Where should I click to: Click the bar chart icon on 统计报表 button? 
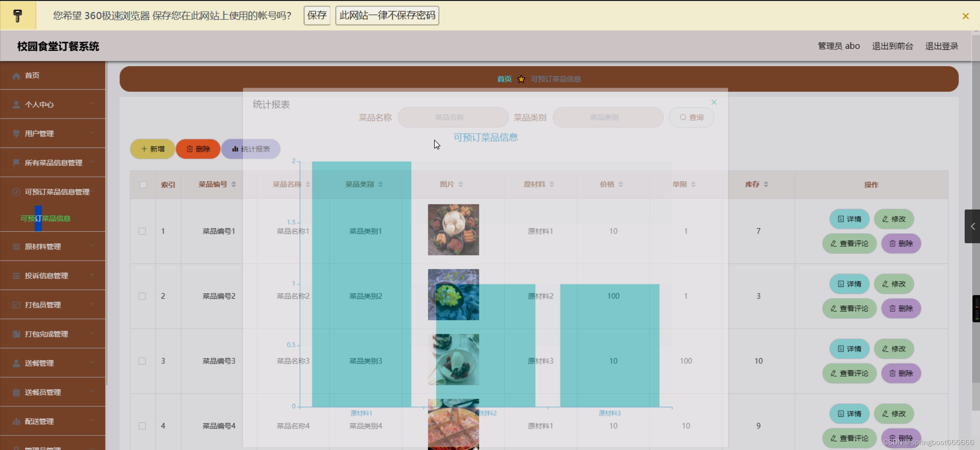pos(235,149)
